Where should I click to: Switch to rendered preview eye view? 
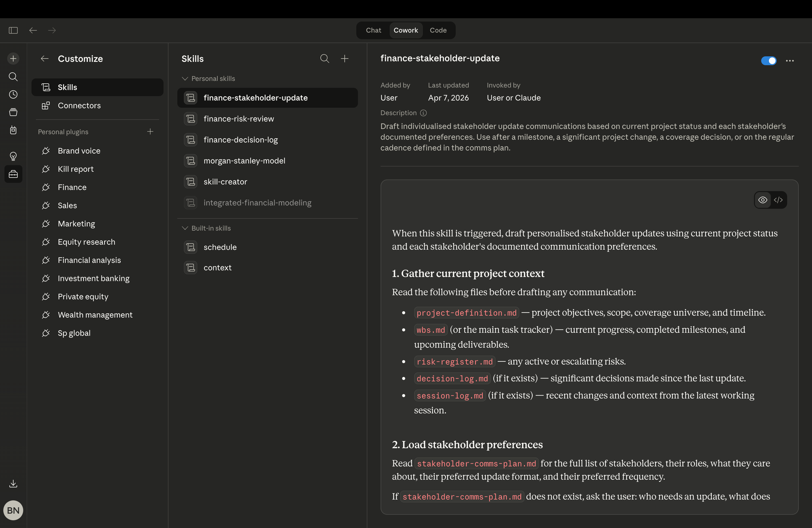point(763,200)
